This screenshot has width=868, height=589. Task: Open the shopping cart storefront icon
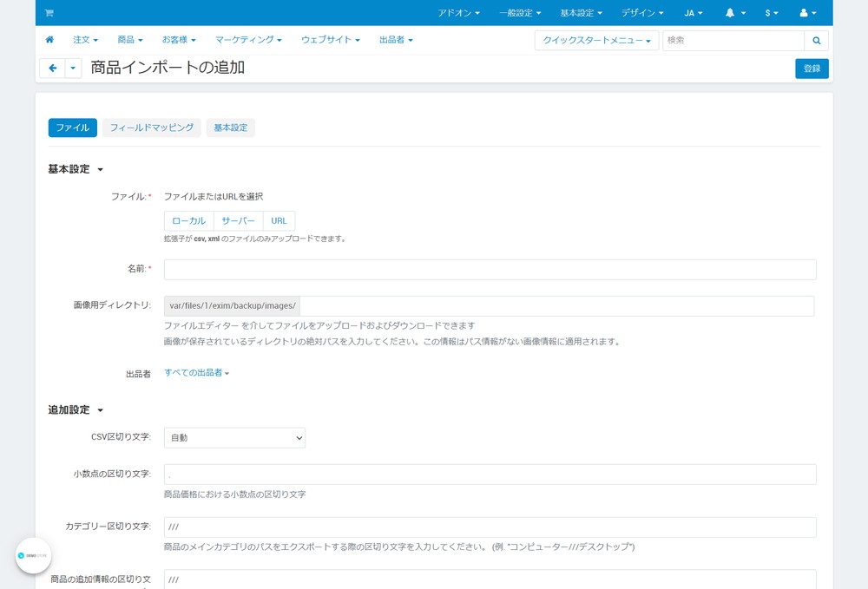[x=49, y=13]
